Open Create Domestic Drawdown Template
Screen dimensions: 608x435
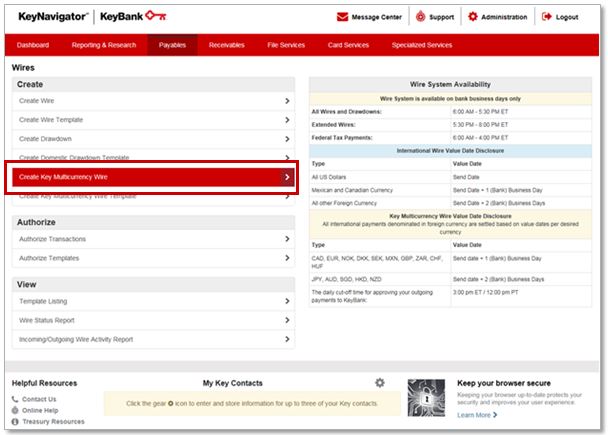pos(74,157)
